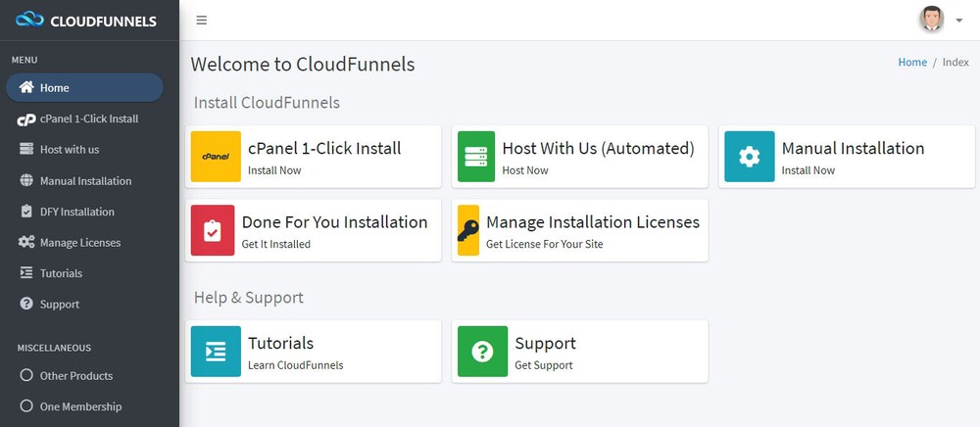Screen dimensions: 980x427
Task: Click the Help & Support section heading
Action: [249, 297]
